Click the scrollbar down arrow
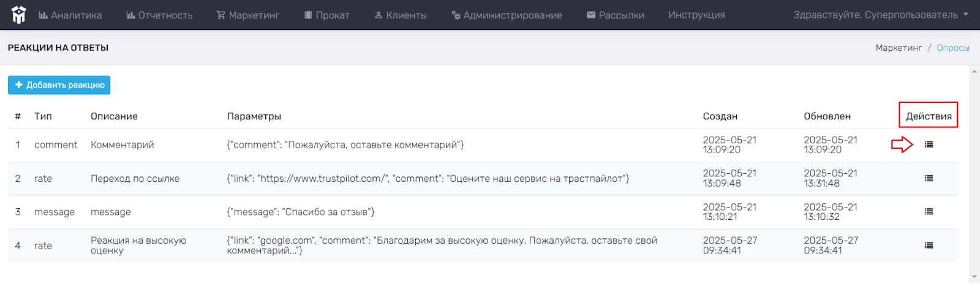Image resolution: width=980 pixels, height=289 pixels. pyautogui.click(x=974, y=277)
